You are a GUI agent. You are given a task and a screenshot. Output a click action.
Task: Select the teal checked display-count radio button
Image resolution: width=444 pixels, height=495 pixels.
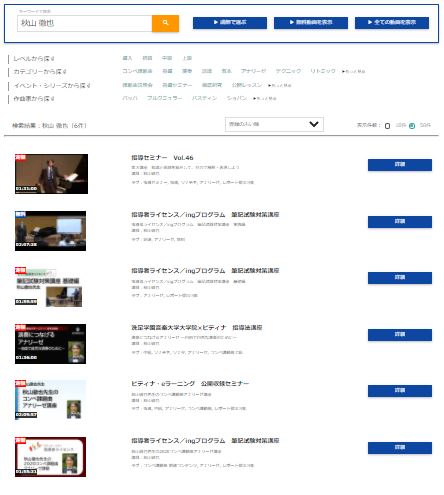pos(412,126)
